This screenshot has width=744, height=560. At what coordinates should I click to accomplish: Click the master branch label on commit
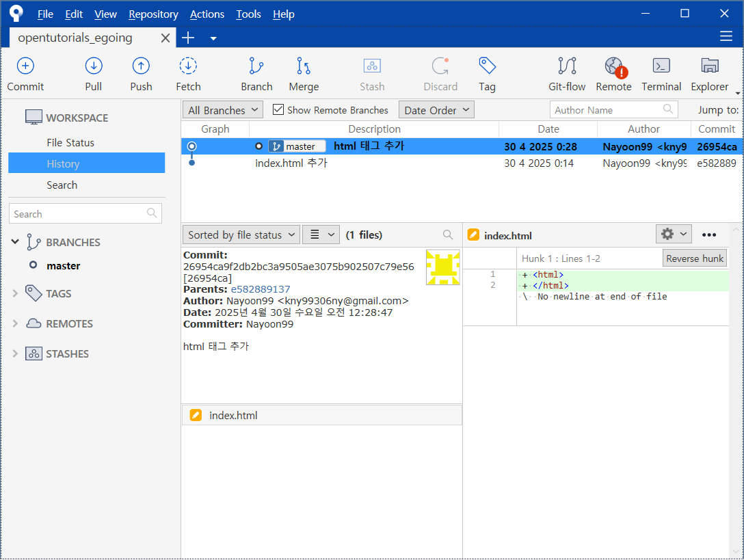pyautogui.click(x=297, y=146)
